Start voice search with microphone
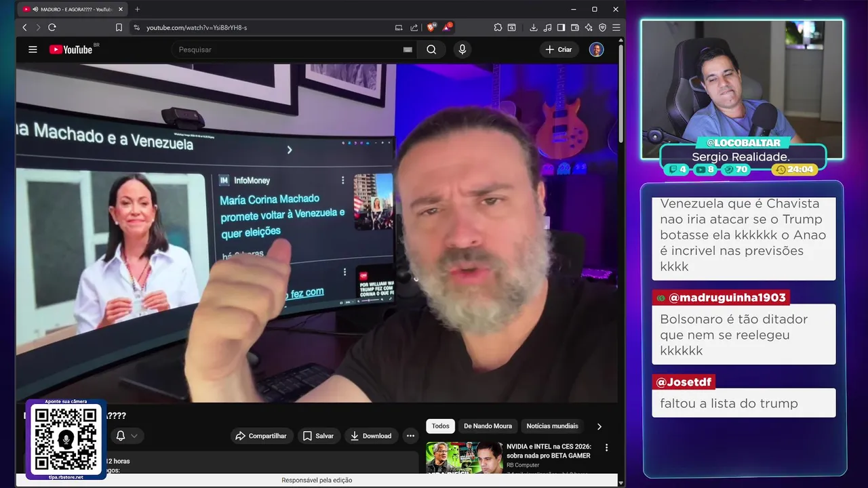The width and height of the screenshot is (868, 488). pyautogui.click(x=462, y=49)
